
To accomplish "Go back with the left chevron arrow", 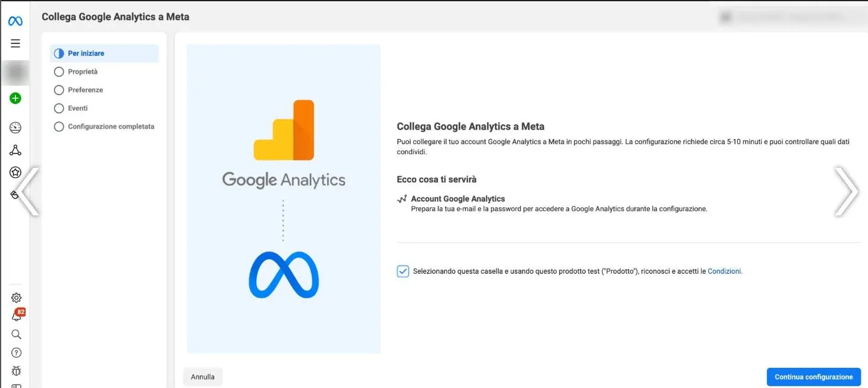I will coord(29,192).
